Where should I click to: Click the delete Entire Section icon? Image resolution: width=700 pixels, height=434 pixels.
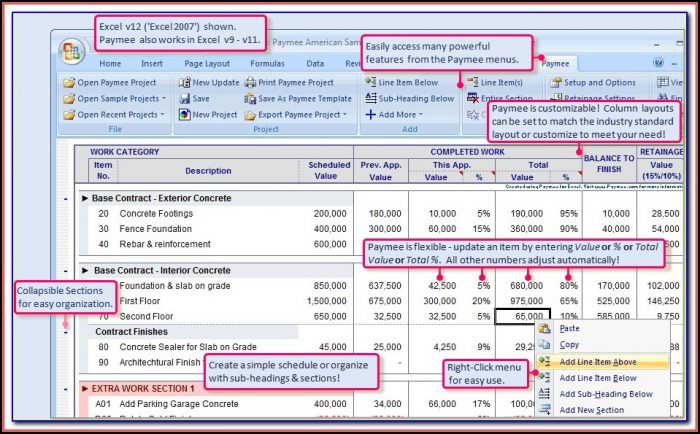(x=472, y=98)
